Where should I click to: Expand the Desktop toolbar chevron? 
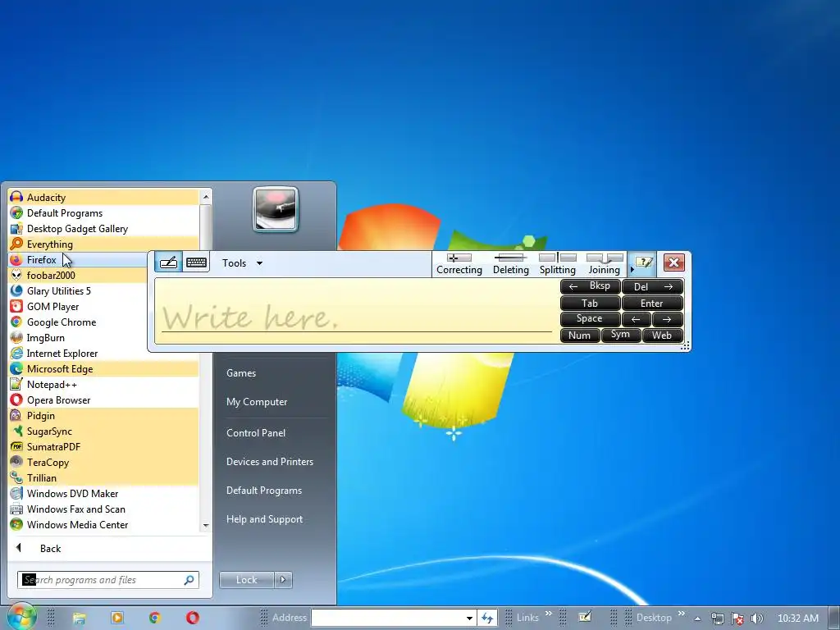(x=682, y=614)
